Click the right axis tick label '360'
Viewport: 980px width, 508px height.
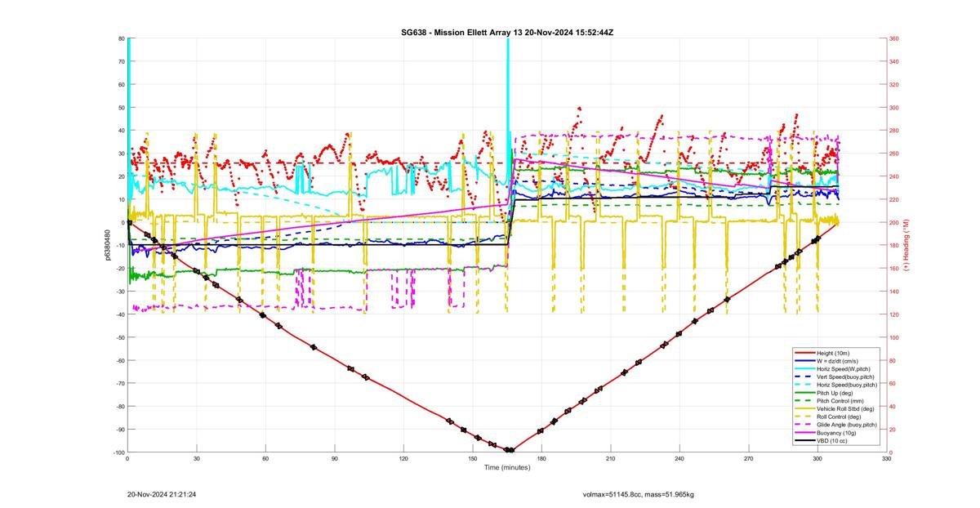pos(894,38)
